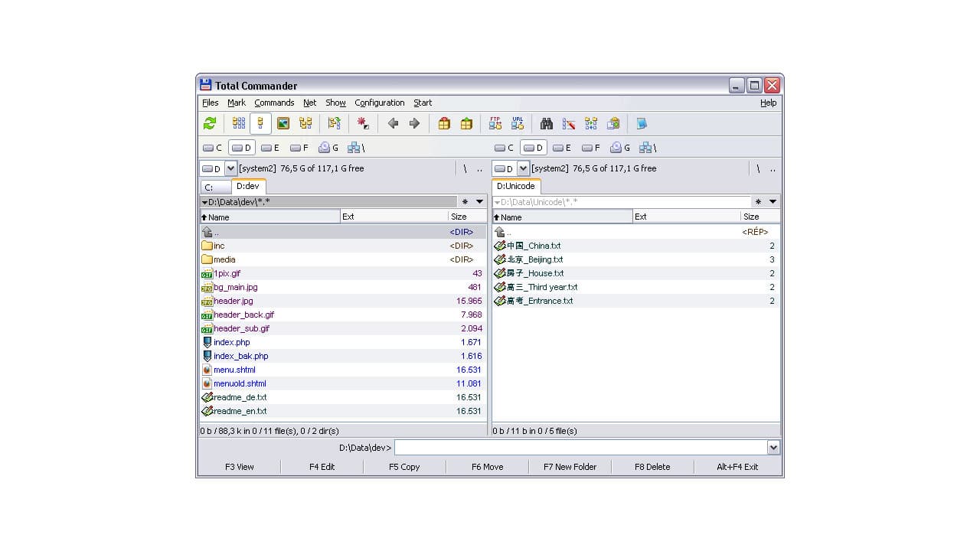Screen dimensions: 980x551
Task: Expand the command line history dropdown
Action: [x=773, y=447]
